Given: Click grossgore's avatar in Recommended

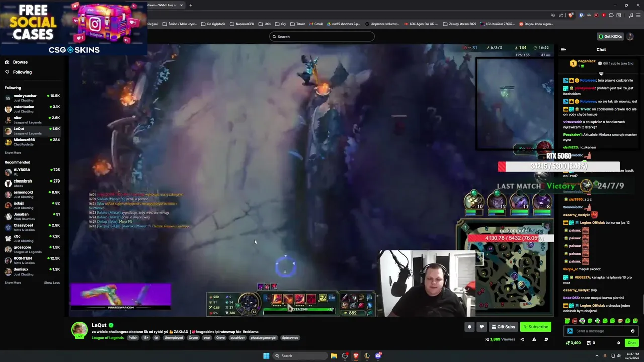Looking at the screenshot, I should pos(8,249).
